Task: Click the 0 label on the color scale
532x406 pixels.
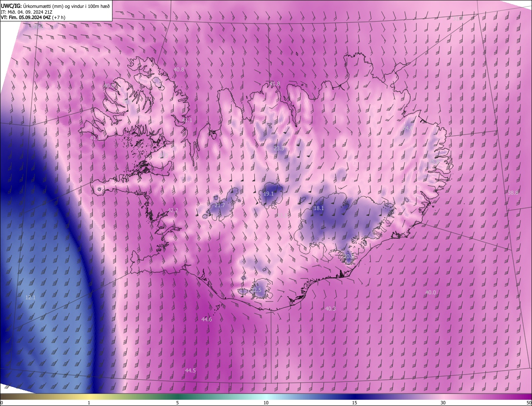Action: (2, 403)
